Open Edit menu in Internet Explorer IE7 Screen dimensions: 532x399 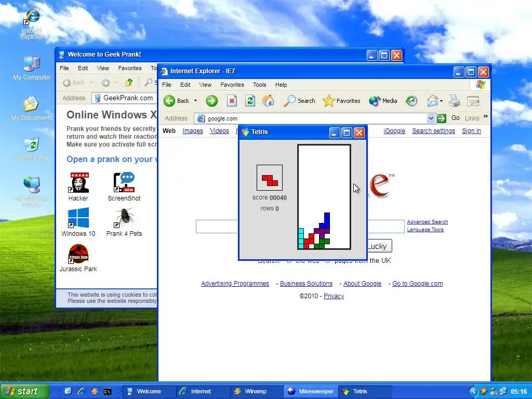pyautogui.click(x=185, y=85)
